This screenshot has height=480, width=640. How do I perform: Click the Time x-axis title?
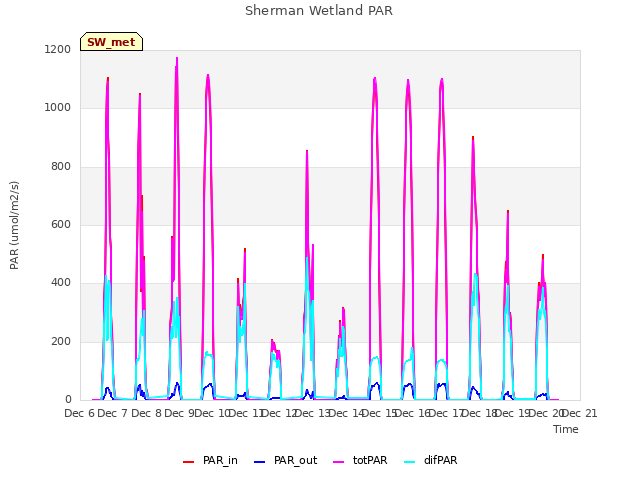coord(566,429)
